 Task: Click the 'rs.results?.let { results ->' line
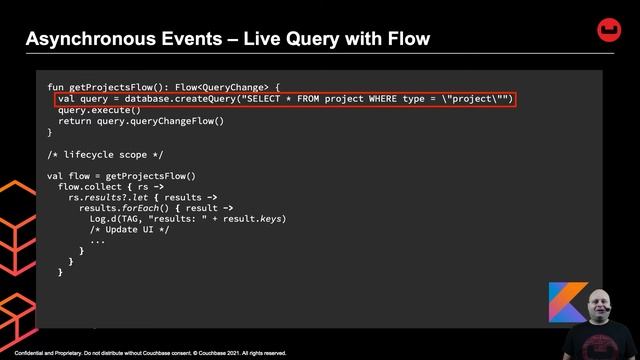(143, 198)
